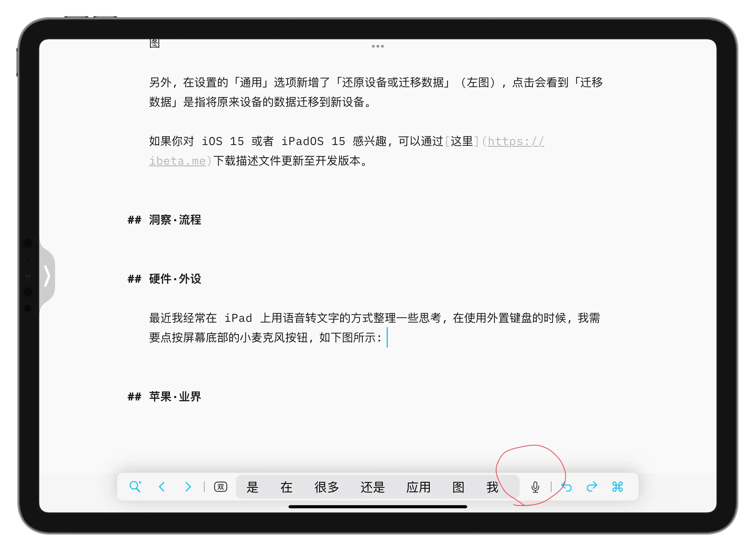Screen dimensions: 756x552
Task: Choose candidate word 应用
Action: pyautogui.click(x=418, y=487)
